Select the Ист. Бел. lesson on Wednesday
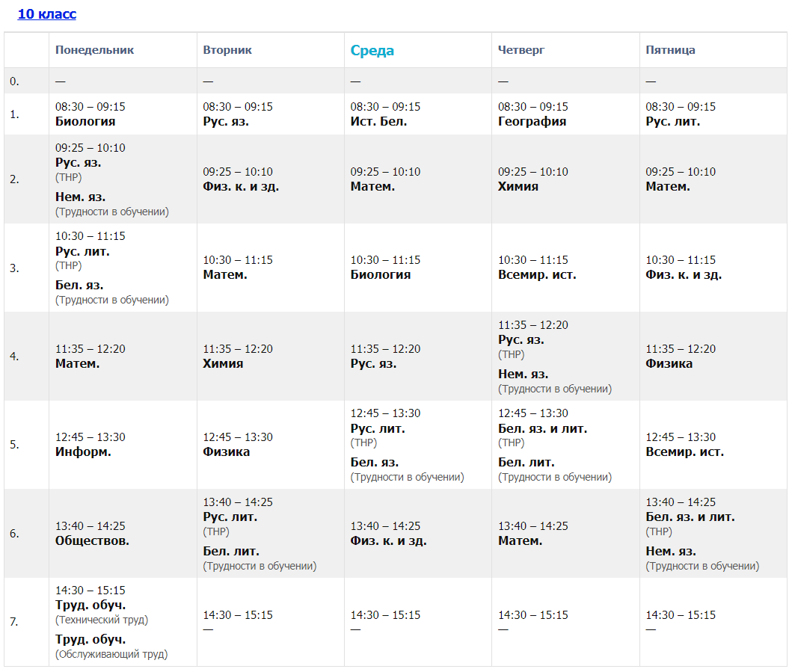This screenshot has width=792, height=672. [378, 122]
